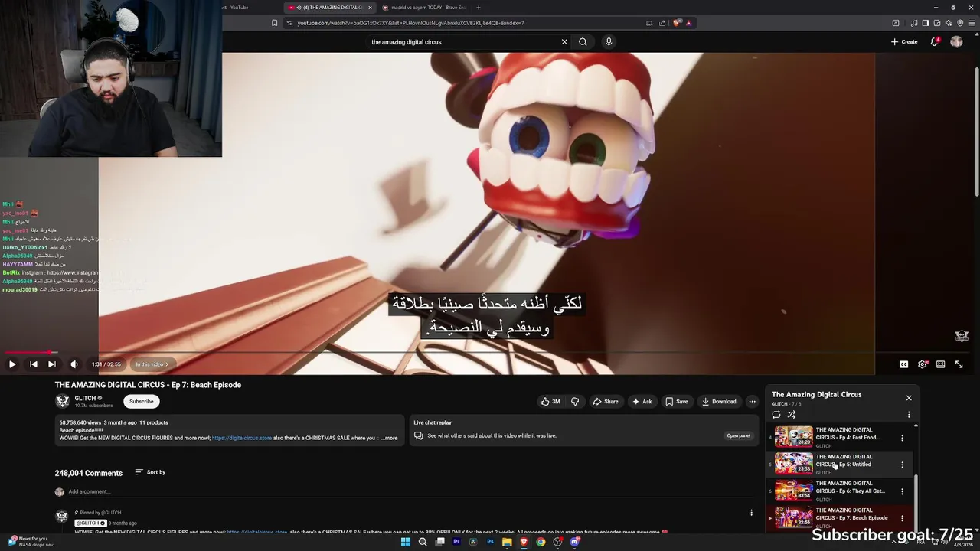Open the account avatar menu
This screenshot has width=980, height=551.
[x=956, y=42]
